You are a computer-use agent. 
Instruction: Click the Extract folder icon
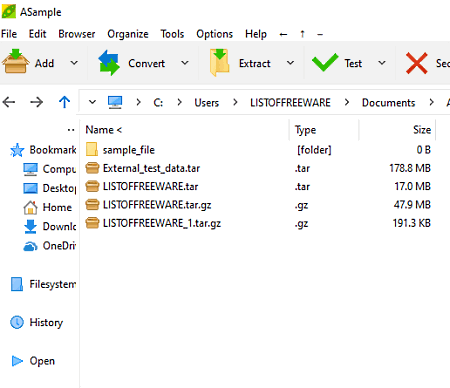tap(219, 62)
